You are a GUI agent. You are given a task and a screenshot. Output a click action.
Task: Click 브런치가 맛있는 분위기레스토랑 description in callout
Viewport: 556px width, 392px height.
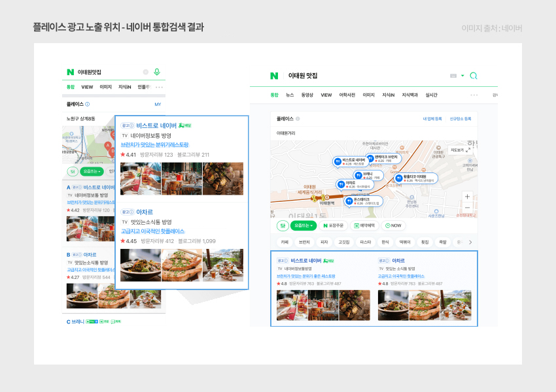point(154,145)
